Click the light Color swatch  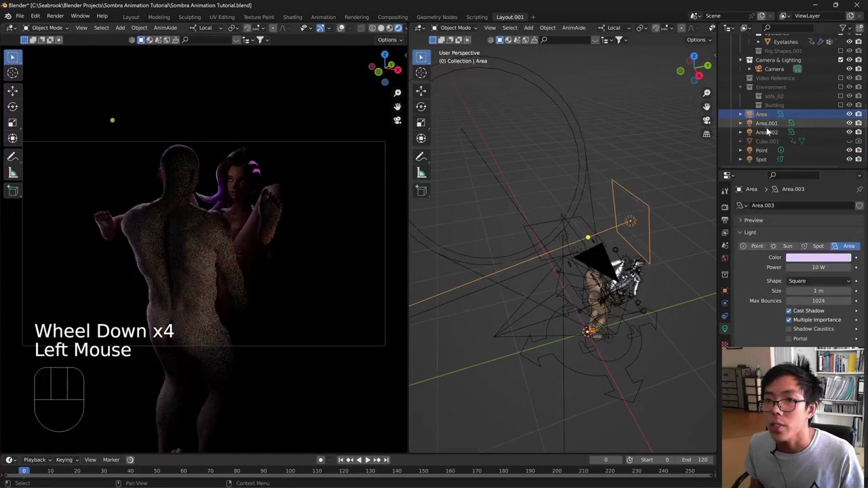[x=818, y=258]
